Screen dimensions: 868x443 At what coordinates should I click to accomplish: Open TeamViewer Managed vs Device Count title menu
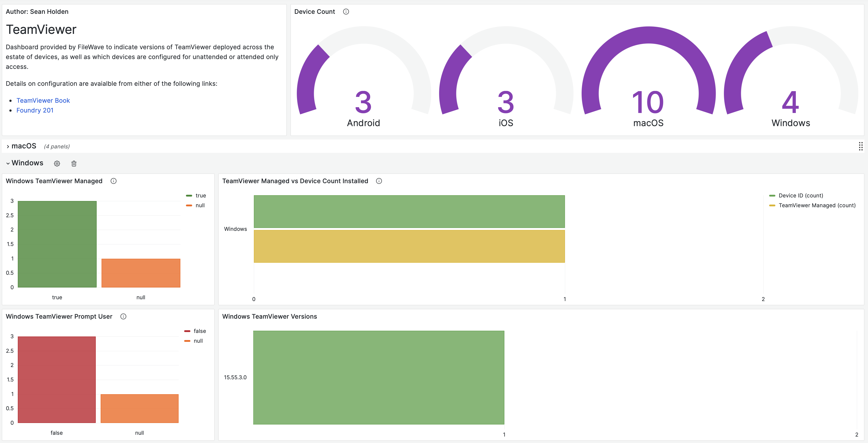tap(295, 181)
